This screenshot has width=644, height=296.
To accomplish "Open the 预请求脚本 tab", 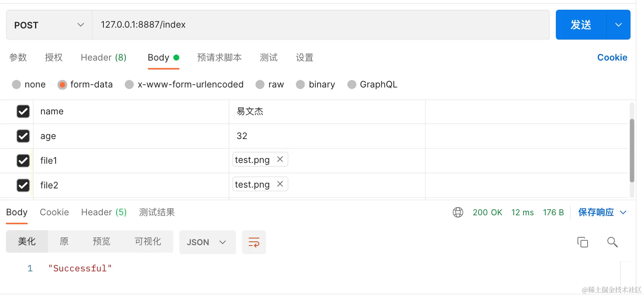I will tap(219, 58).
